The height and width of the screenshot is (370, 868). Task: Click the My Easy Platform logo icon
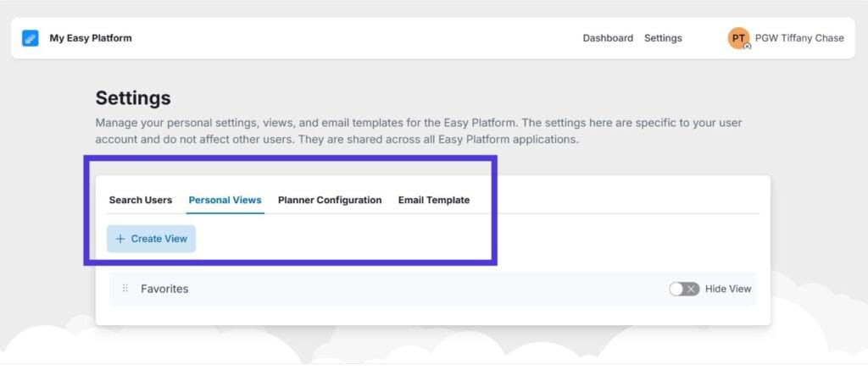[30, 38]
